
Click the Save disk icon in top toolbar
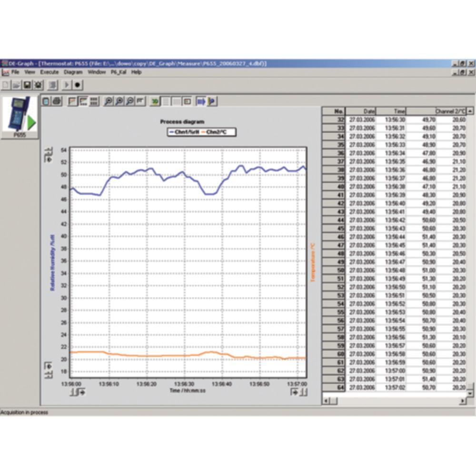(x=27, y=85)
